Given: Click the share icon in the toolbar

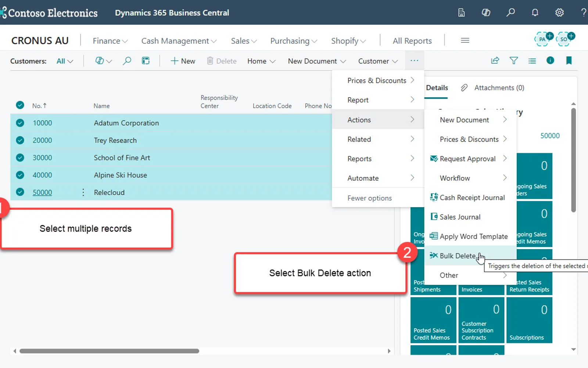Looking at the screenshot, I should pyautogui.click(x=495, y=60).
